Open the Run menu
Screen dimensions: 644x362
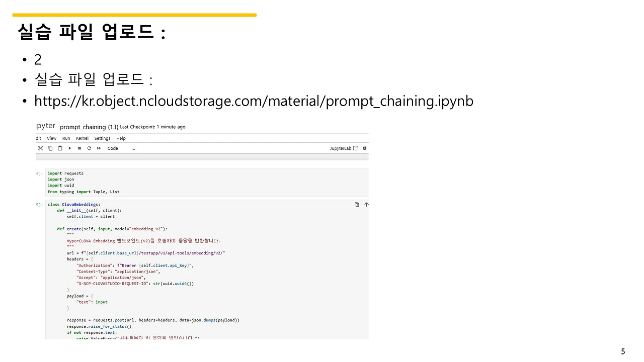[x=66, y=138]
